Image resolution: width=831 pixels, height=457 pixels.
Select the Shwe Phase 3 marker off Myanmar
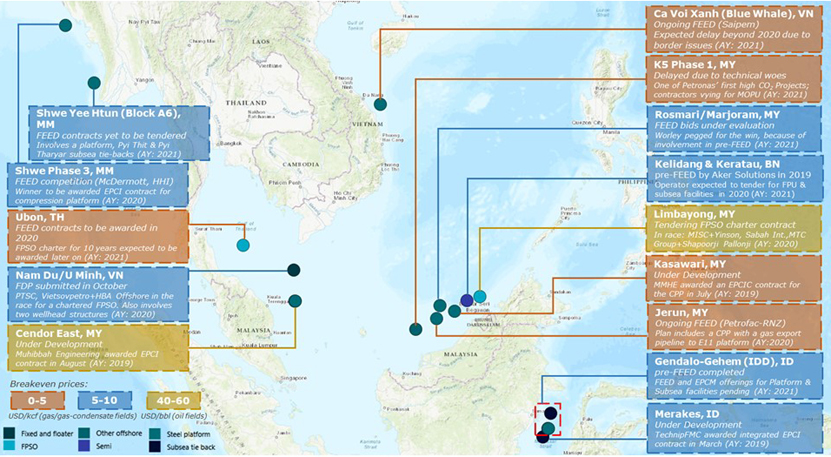coord(65,25)
